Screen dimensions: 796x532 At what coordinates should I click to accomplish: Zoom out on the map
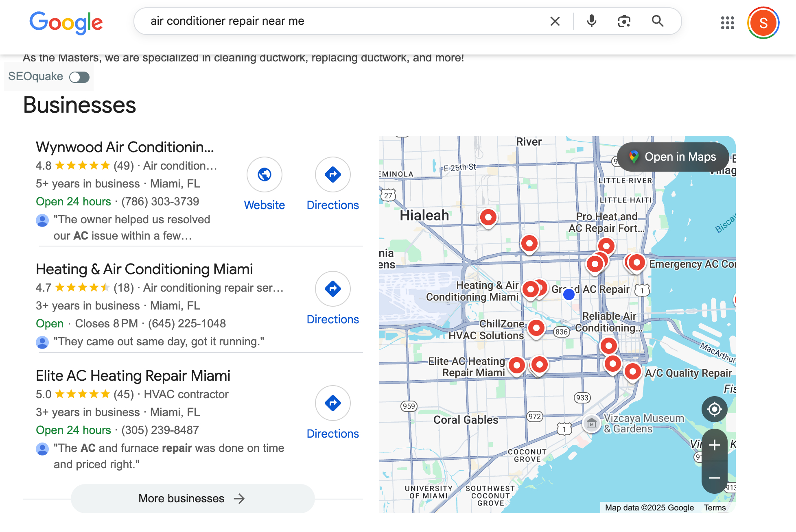click(714, 478)
